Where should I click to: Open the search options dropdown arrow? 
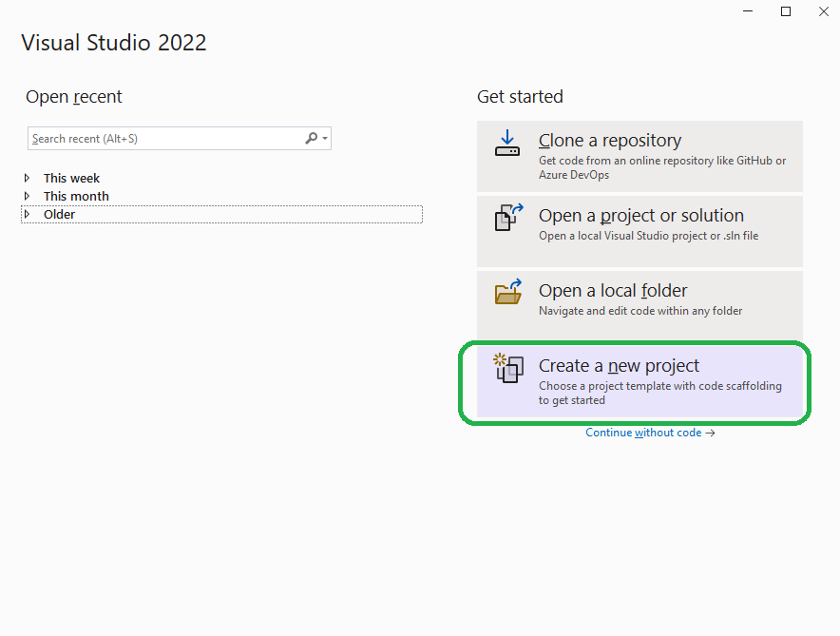coord(323,138)
